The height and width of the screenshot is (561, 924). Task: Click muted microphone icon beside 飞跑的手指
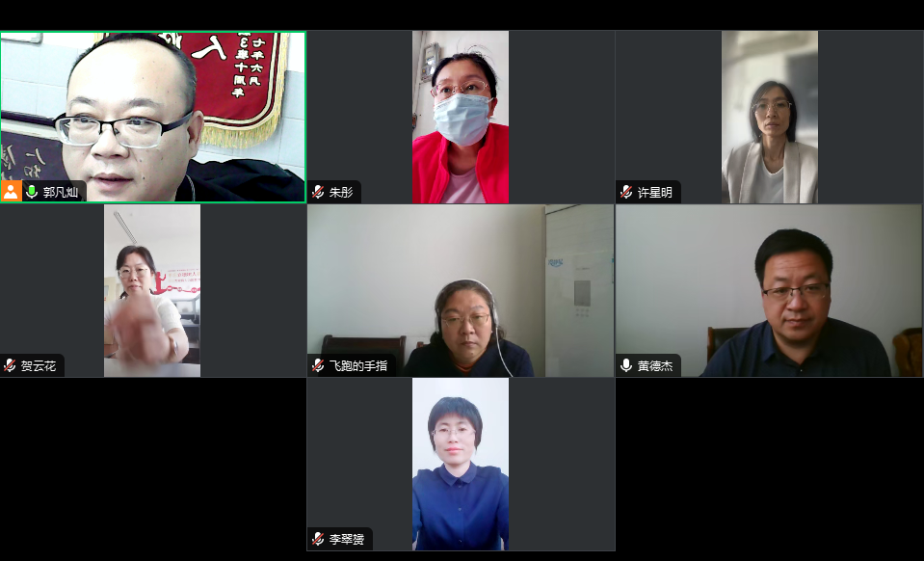click(x=318, y=365)
